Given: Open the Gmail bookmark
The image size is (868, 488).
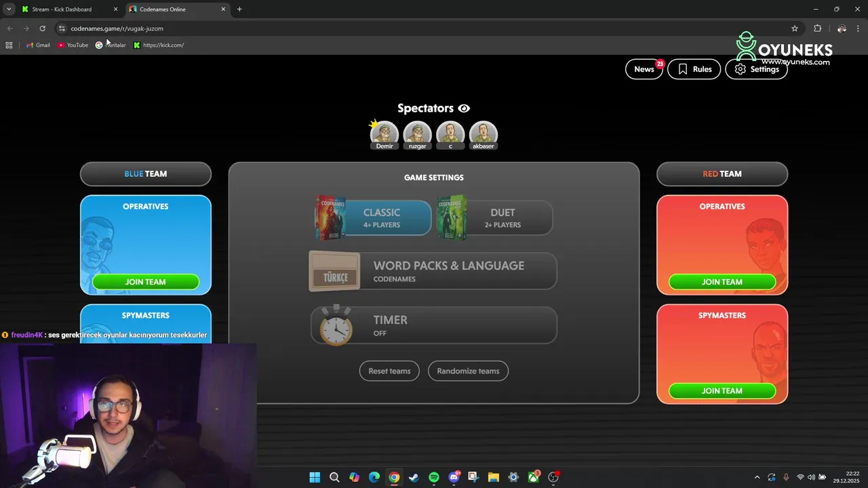Looking at the screenshot, I should (x=38, y=45).
